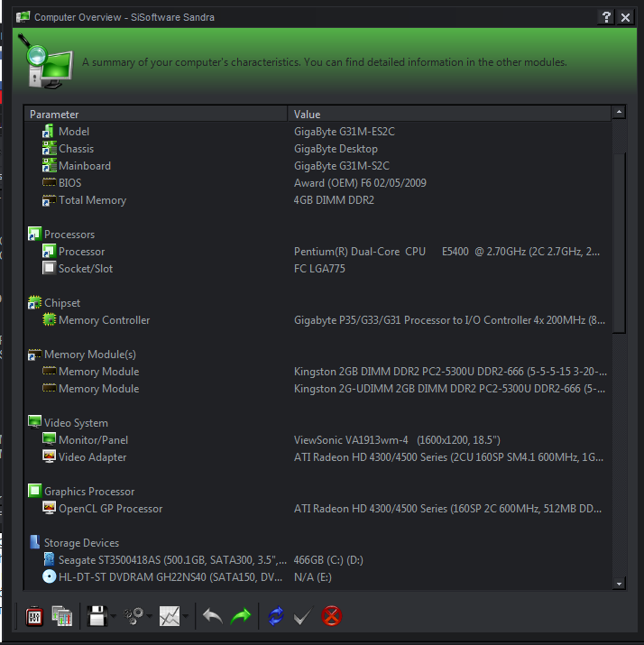
Task: Click the Graphics Processor section icon
Action: pos(34,491)
